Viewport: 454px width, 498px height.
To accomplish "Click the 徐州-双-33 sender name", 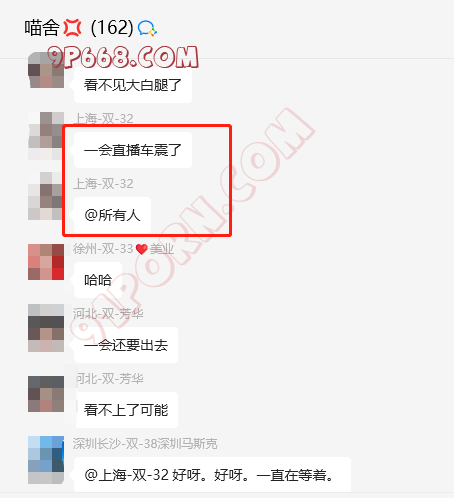I will point(103,249).
